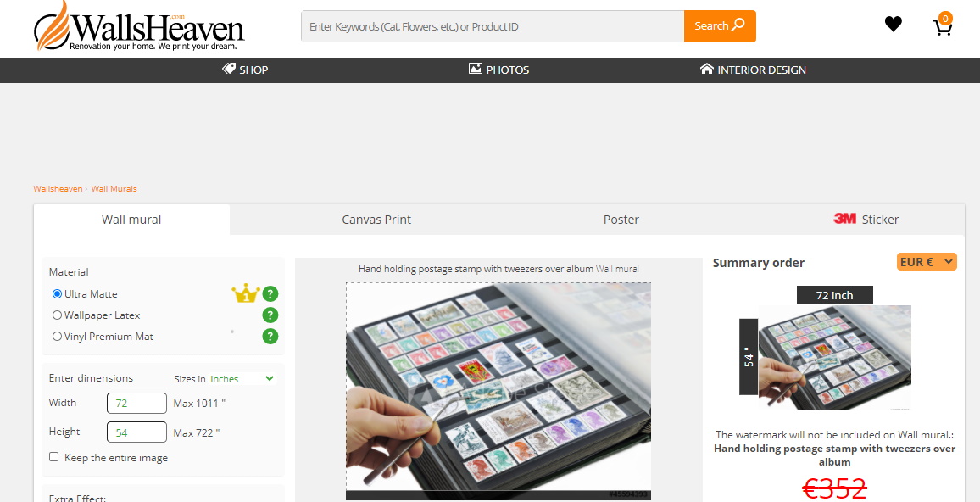The width and height of the screenshot is (980, 502).
Task: Click help icon beside Vinyl Premium Mat
Action: (270, 337)
